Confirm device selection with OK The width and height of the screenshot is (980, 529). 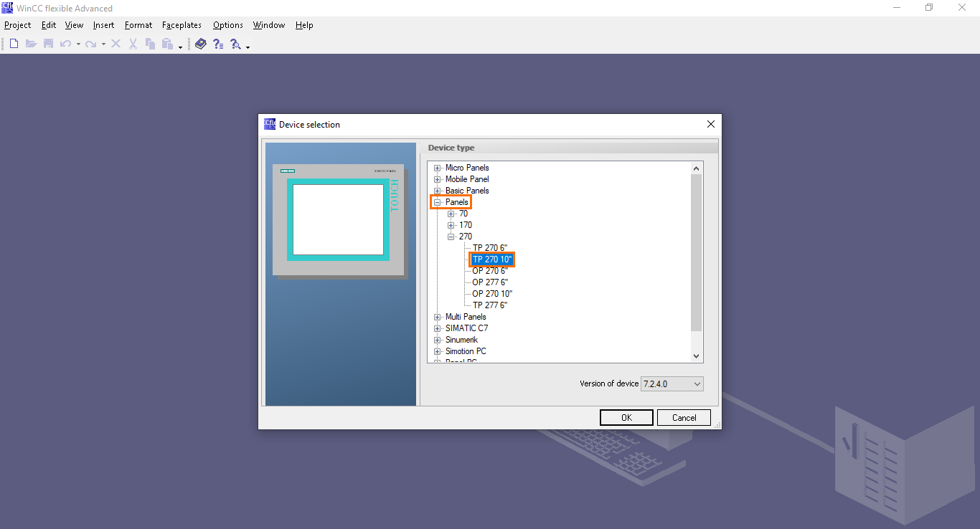tap(626, 418)
